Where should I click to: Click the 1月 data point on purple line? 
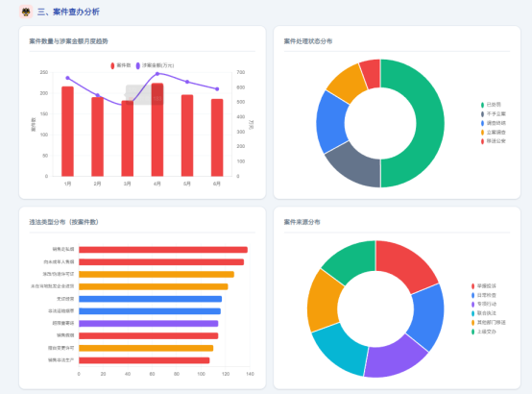pyautogui.click(x=67, y=78)
